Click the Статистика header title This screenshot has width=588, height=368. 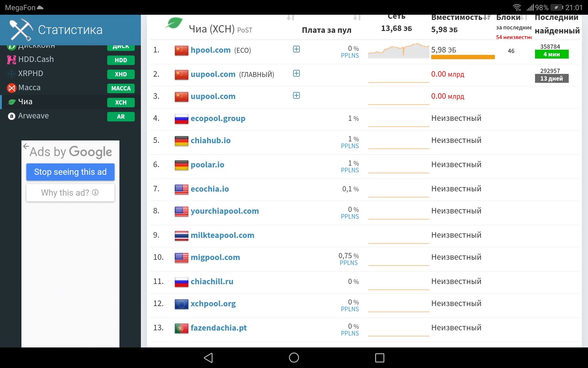point(70,30)
